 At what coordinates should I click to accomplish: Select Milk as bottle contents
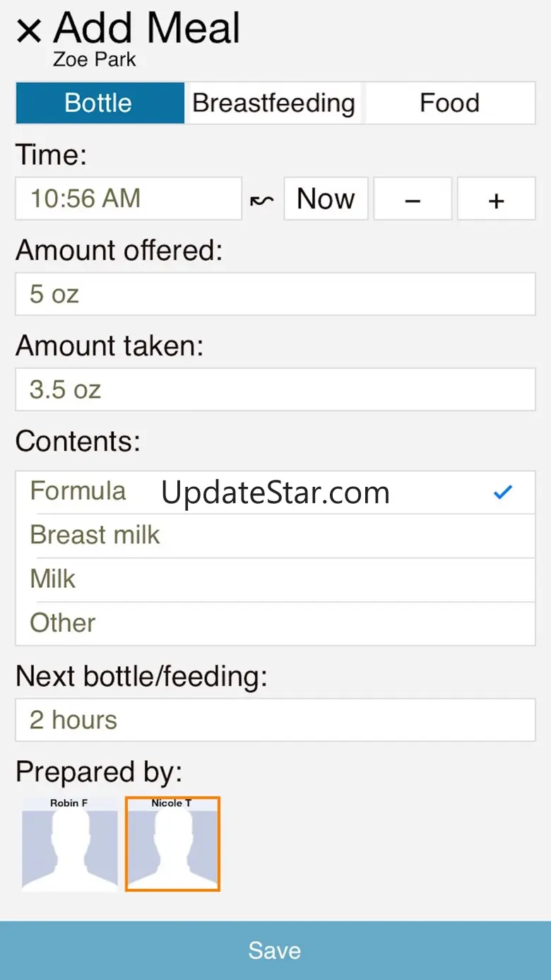coord(53,579)
